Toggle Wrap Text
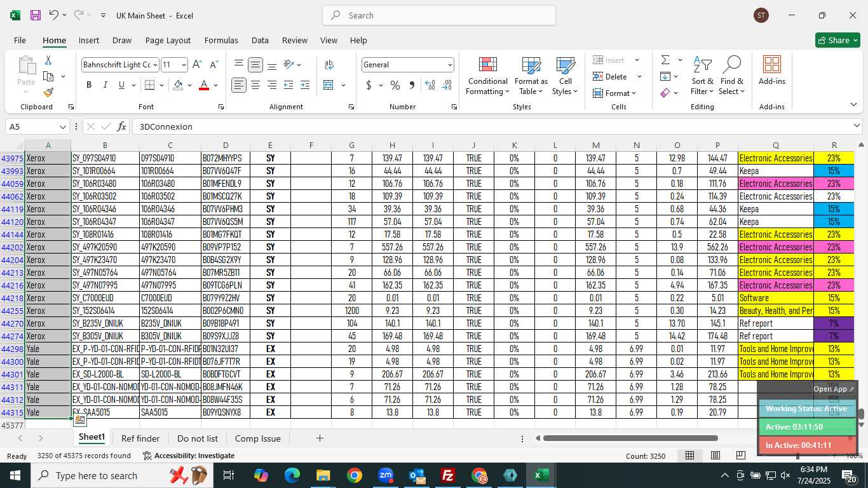The width and height of the screenshot is (868, 488). tap(329, 65)
